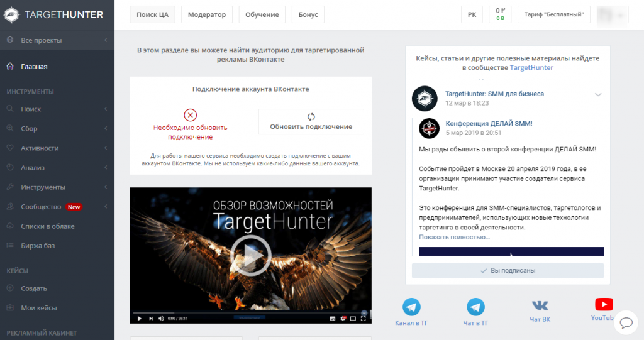Image resolution: width=644 pixels, height=340 pixels.
Task: Click TargetHunter community avatar in the post
Action: coord(425,99)
